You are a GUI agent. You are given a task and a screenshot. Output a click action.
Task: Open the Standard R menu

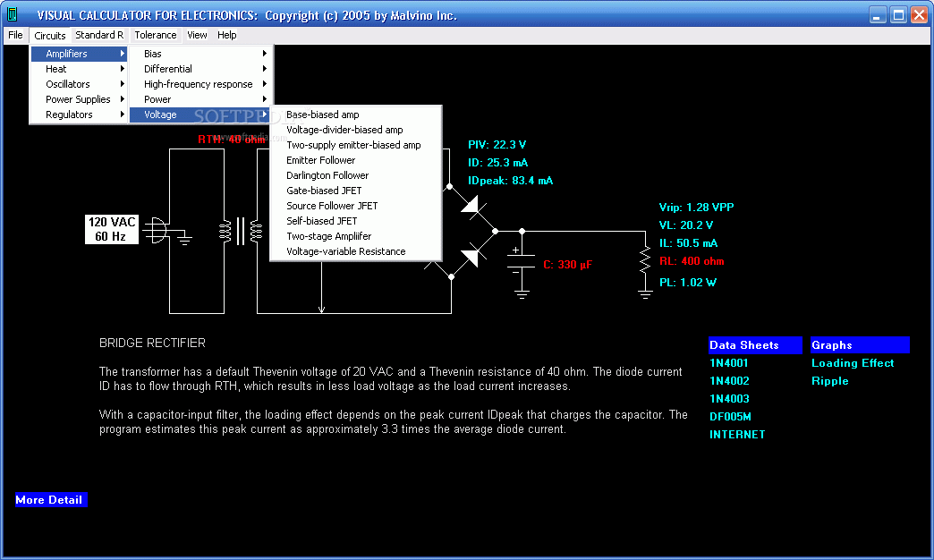click(99, 35)
